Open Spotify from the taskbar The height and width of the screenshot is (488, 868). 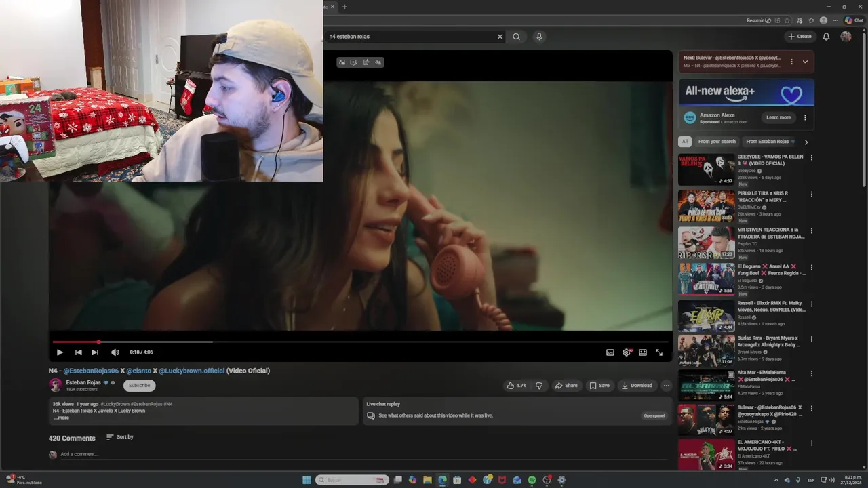(x=532, y=480)
